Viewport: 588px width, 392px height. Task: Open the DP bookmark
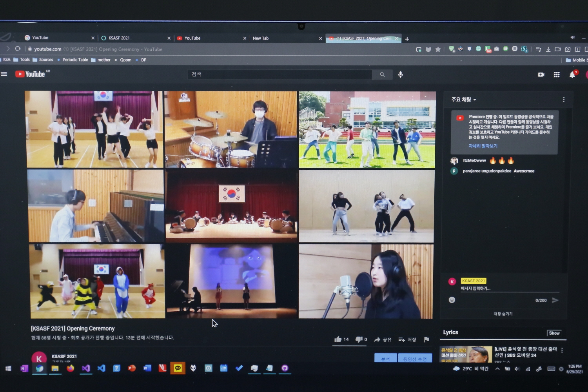point(141,60)
